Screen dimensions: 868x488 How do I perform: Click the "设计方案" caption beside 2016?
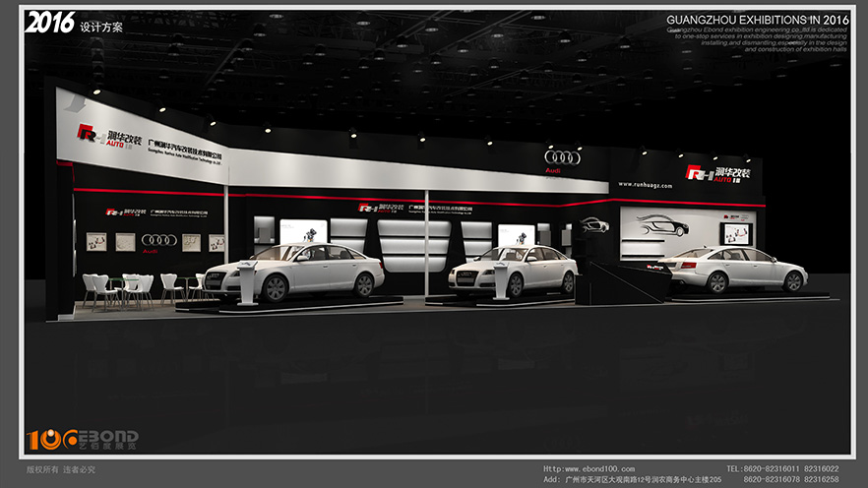(x=101, y=28)
